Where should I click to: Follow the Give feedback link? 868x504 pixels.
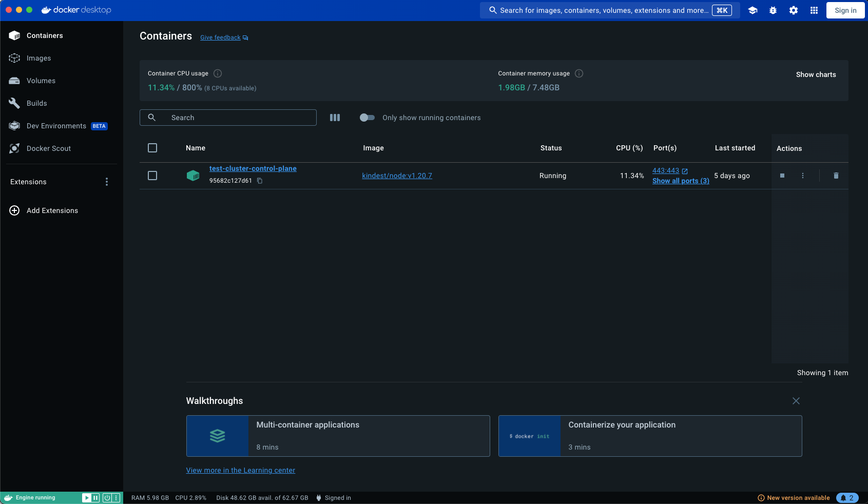pos(224,37)
